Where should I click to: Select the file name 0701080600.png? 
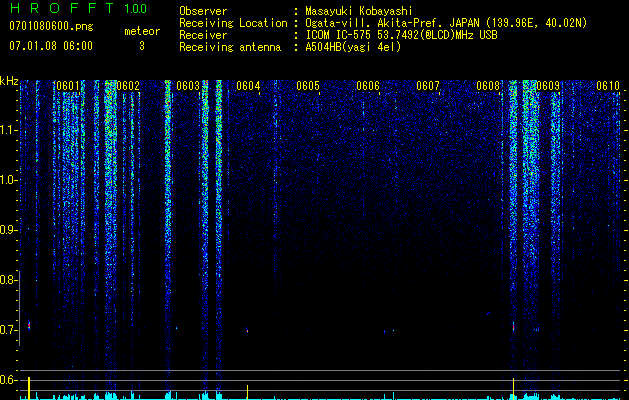click(51, 26)
